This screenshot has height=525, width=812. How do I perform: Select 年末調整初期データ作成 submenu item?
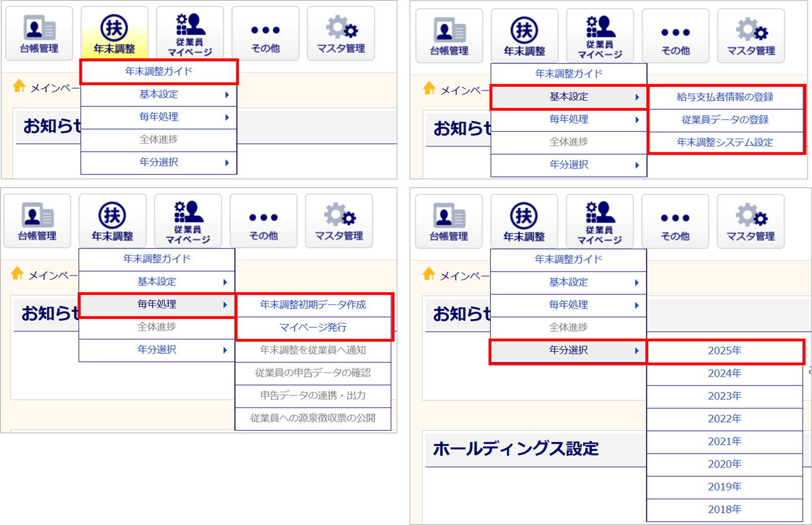[x=313, y=305]
